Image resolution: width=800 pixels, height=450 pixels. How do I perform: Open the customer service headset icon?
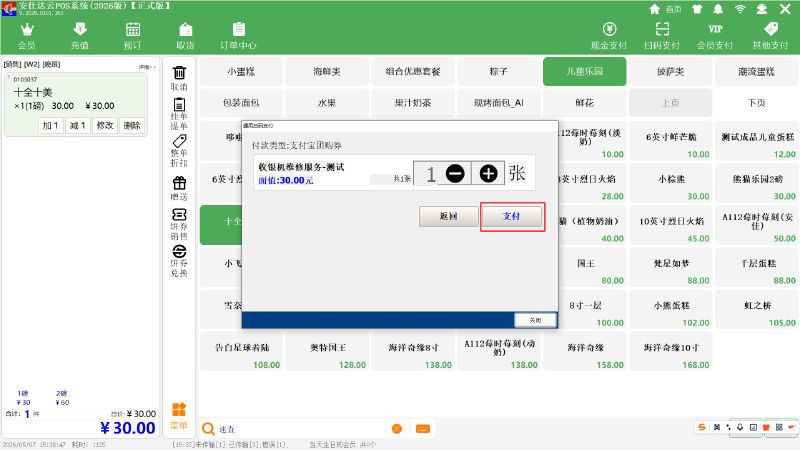click(x=762, y=9)
